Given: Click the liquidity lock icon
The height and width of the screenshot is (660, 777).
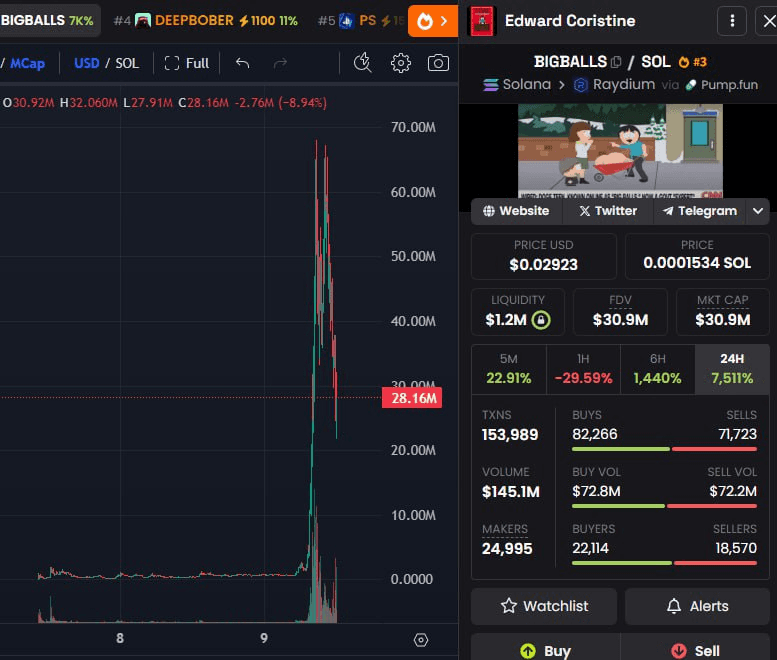Looking at the screenshot, I should [x=541, y=320].
